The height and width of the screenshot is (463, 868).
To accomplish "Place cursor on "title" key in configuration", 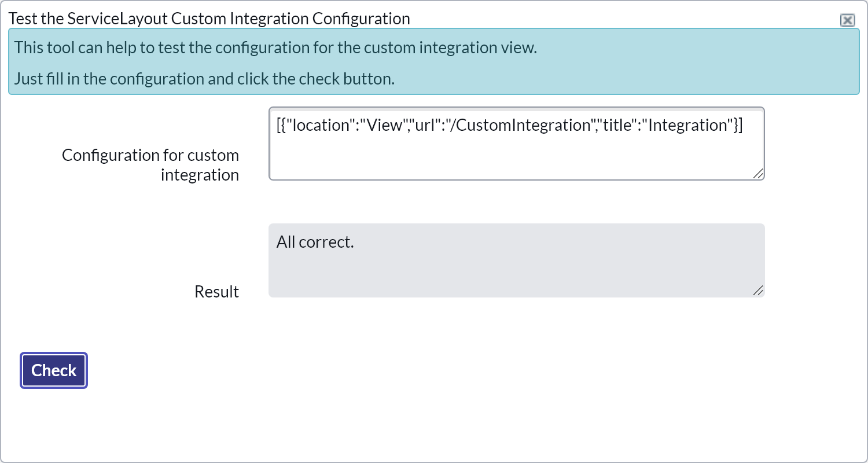I will (617, 126).
